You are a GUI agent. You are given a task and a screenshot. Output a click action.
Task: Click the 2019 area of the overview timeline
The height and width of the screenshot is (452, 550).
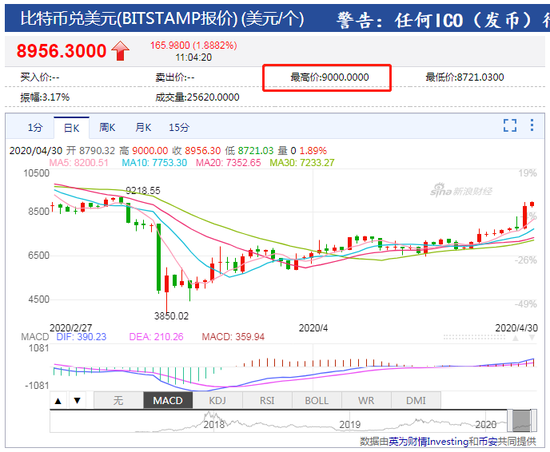350,424
